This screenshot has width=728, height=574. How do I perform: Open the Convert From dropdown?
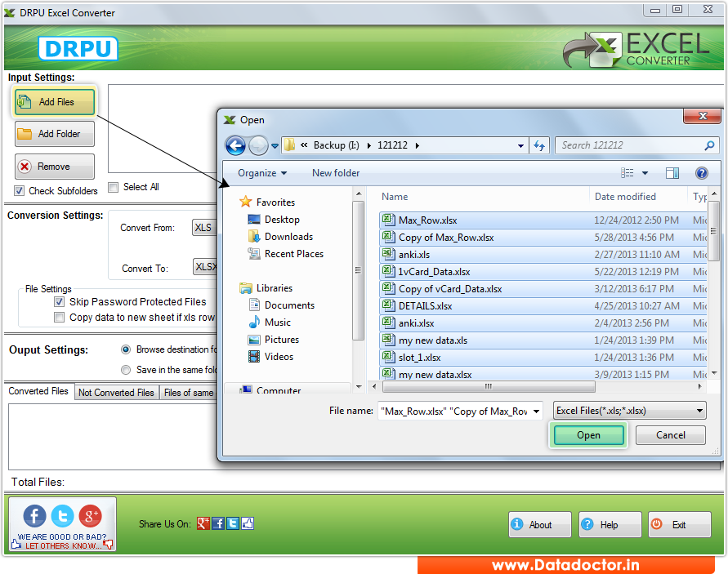coord(205,228)
